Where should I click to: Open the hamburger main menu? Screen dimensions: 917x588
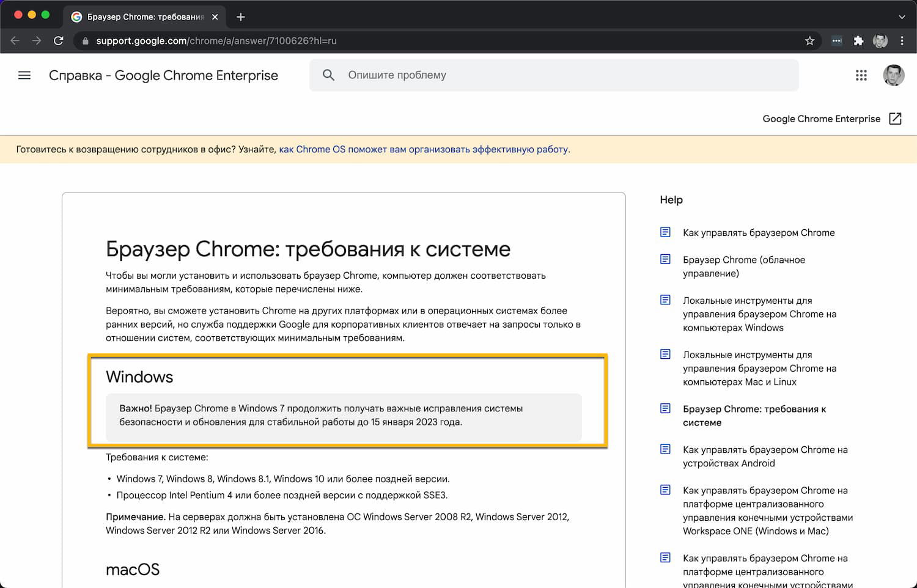(24, 75)
